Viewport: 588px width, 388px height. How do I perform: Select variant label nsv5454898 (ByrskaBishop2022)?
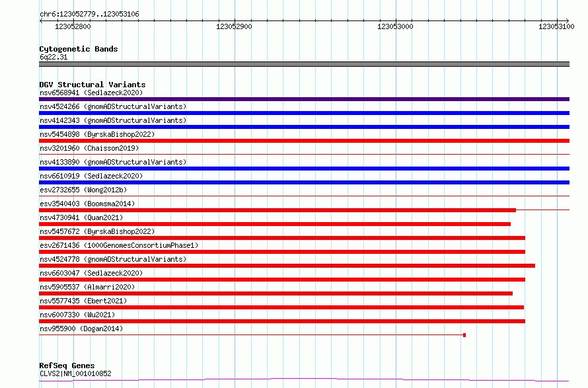pos(97,134)
